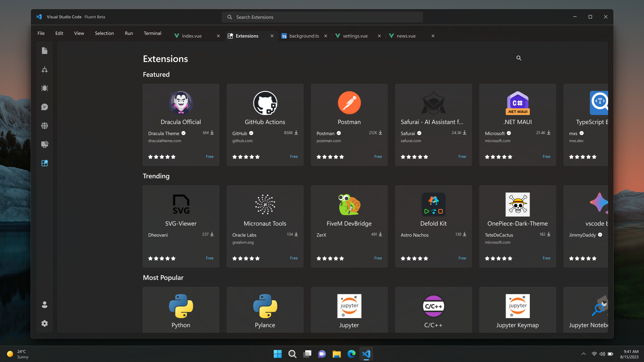644x362 pixels.
Task: Show hidden icons chevron in system tray
Action: tap(584, 354)
